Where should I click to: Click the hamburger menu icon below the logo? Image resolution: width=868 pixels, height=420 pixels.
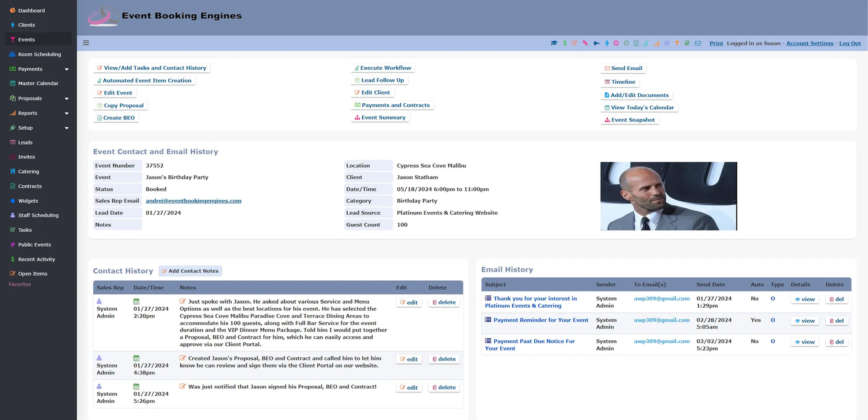(x=86, y=43)
